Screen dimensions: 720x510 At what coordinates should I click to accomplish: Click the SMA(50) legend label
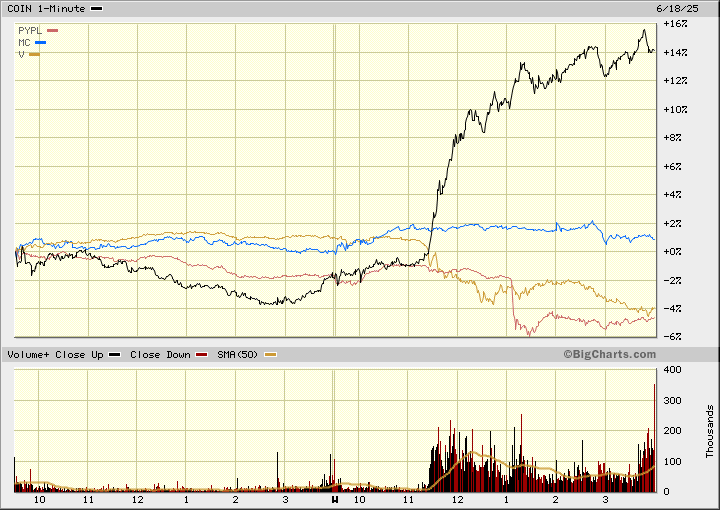click(238, 355)
